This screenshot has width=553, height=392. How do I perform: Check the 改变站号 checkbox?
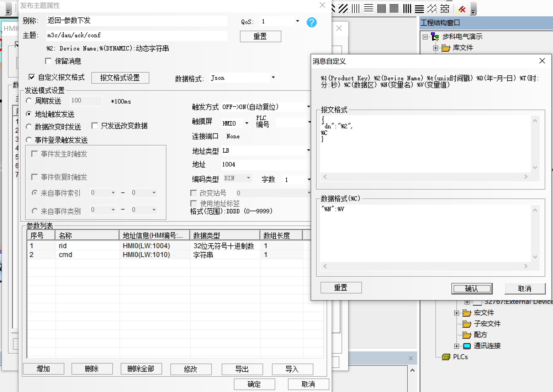pyautogui.click(x=194, y=193)
